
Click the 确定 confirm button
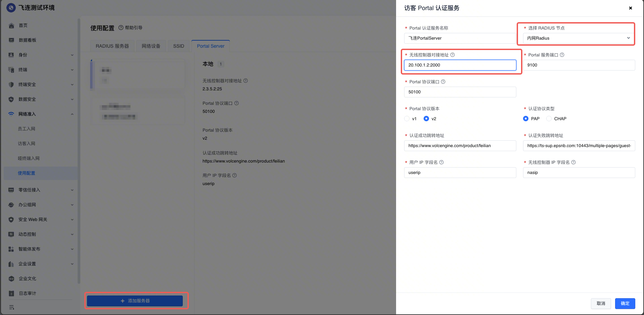click(625, 304)
